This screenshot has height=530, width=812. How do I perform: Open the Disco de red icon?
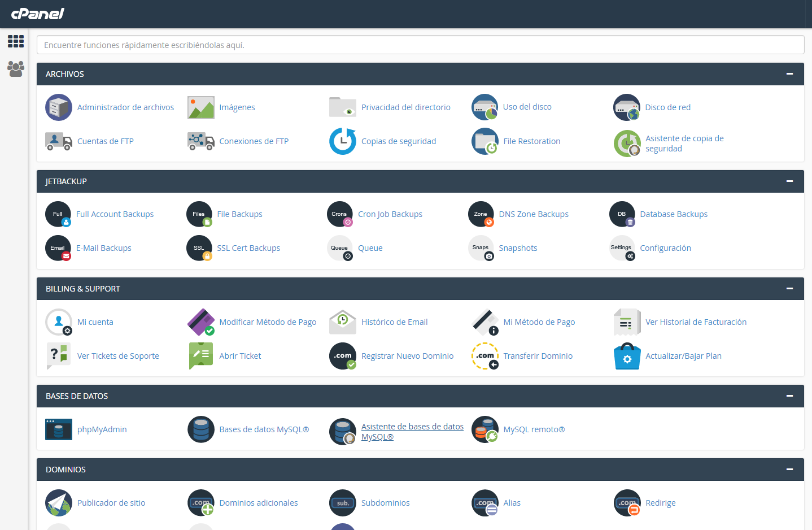(x=627, y=107)
